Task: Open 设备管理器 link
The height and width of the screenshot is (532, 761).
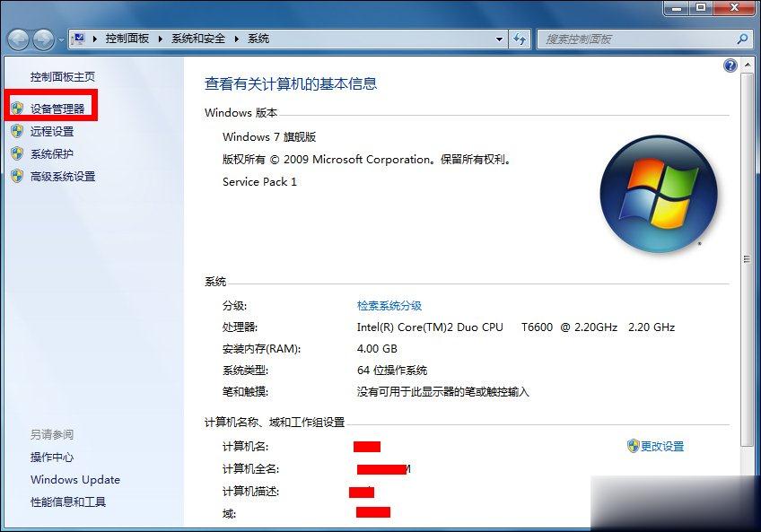Action: click(57, 109)
